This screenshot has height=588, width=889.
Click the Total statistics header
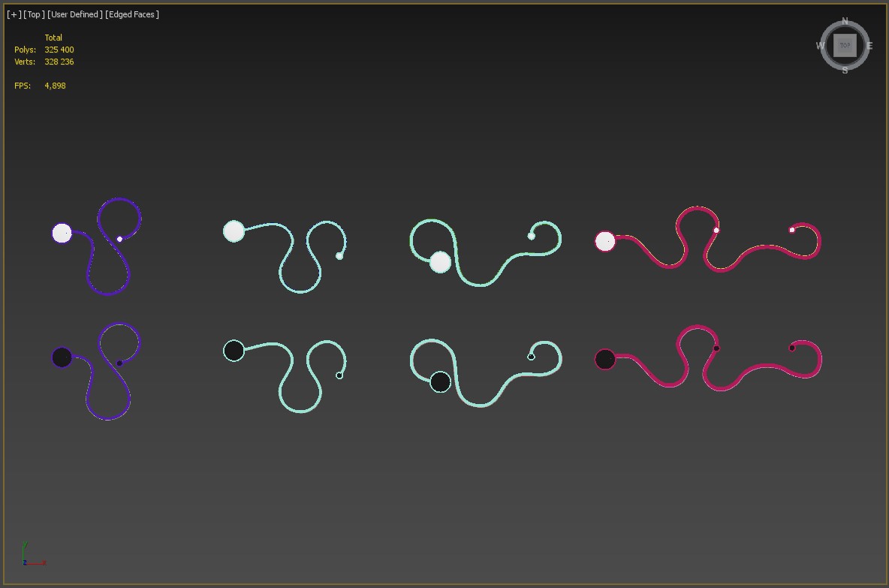coord(53,38)
